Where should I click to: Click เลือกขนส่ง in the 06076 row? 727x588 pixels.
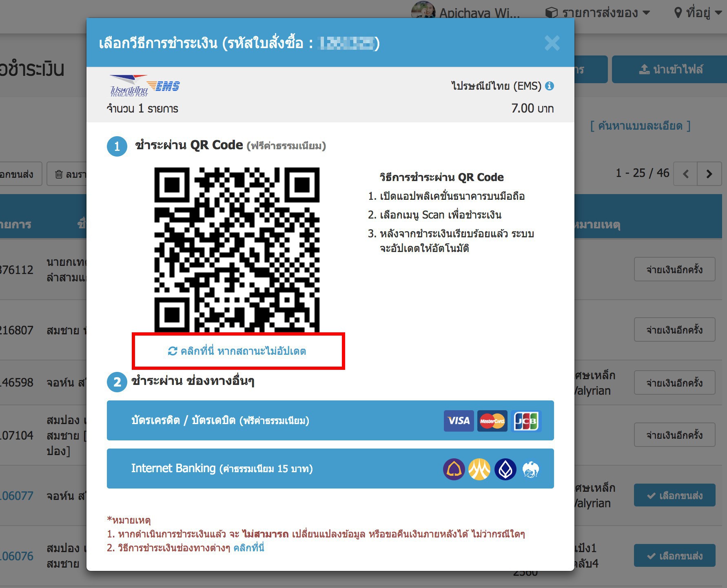(x=674, y=556)
